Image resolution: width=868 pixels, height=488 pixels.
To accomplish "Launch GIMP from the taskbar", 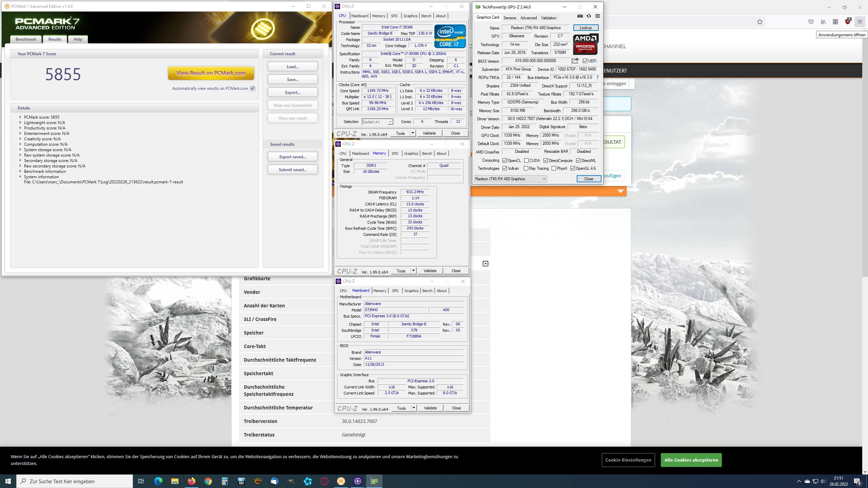I will click(x=291, y=481).
